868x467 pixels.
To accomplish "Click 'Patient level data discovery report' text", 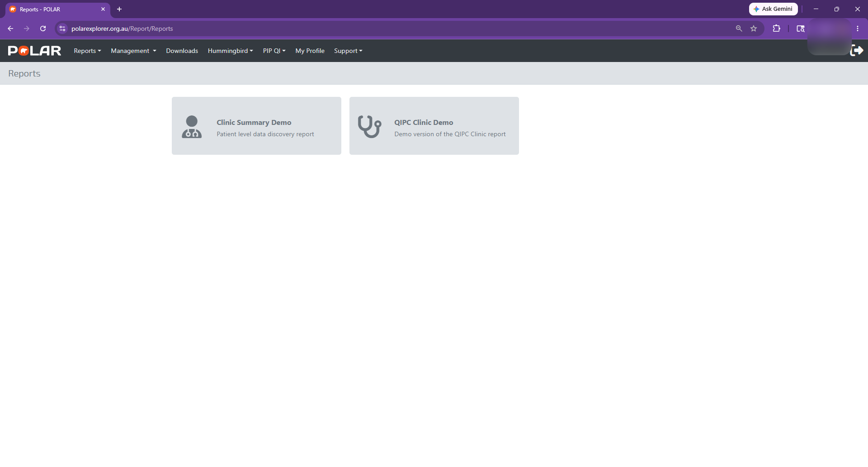I will tap(265, 134).
